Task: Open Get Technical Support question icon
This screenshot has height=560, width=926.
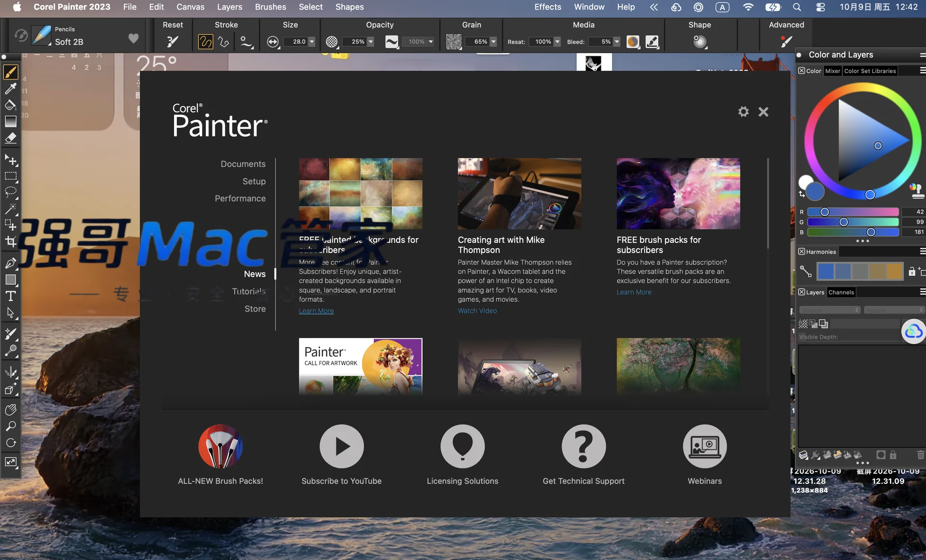Action: [584, 446]
